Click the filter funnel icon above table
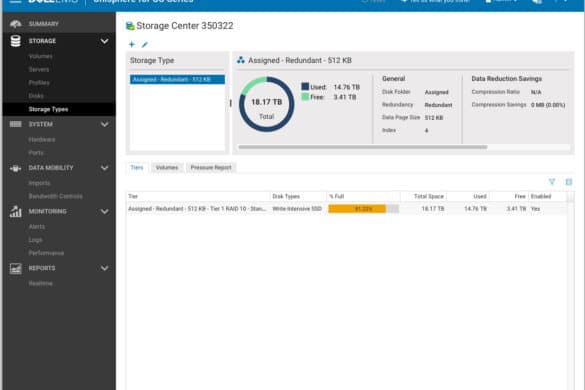This screenshot has width=585, height=390. 552,182
